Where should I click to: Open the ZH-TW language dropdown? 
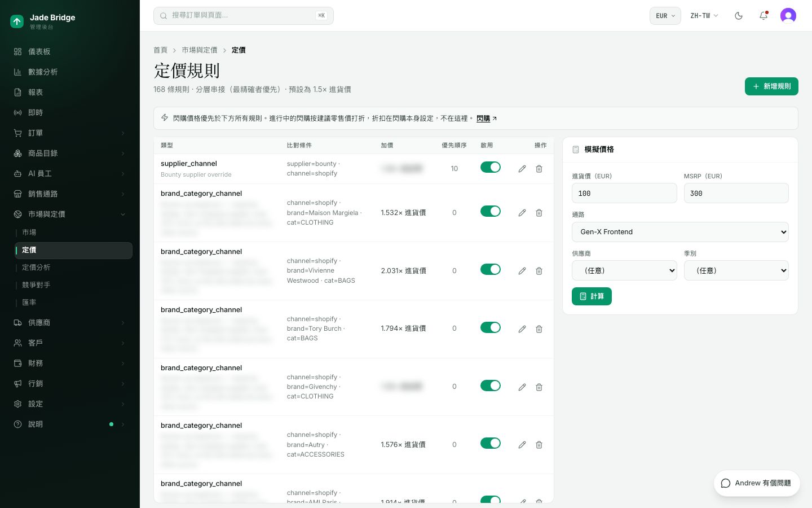pyautogui.click(x=704, y=16)
